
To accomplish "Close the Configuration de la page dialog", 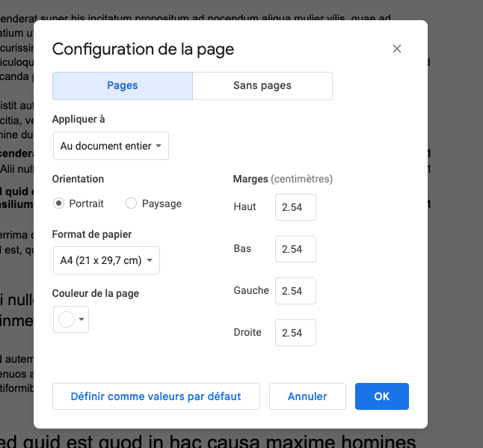I will tap(397, 49).
